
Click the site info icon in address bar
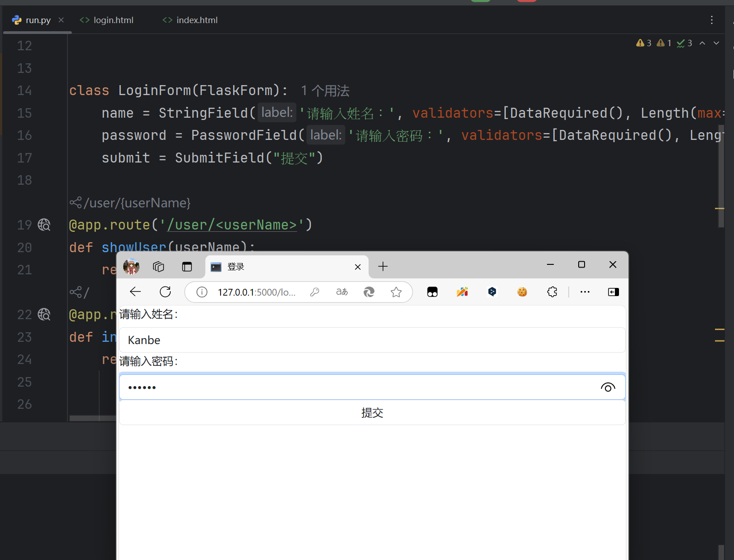click(x=202, y=292)
